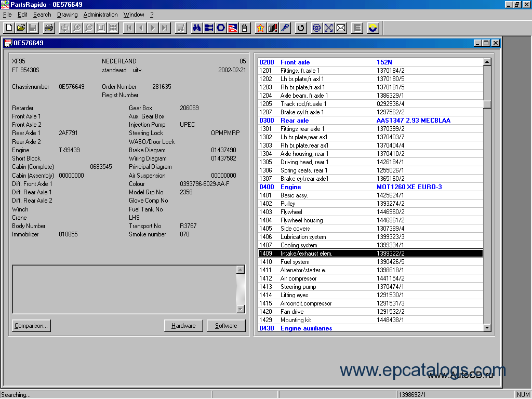
Task: Click the zoom-in magnifier icon
Action: [x=77, y=28]
